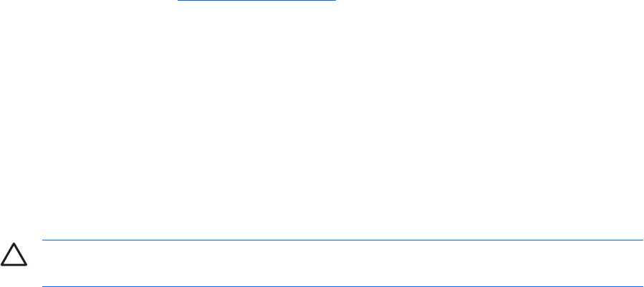This screenshot has width=644, height=287.
Task: Click the blank page area above caution note
Action: 322,120
